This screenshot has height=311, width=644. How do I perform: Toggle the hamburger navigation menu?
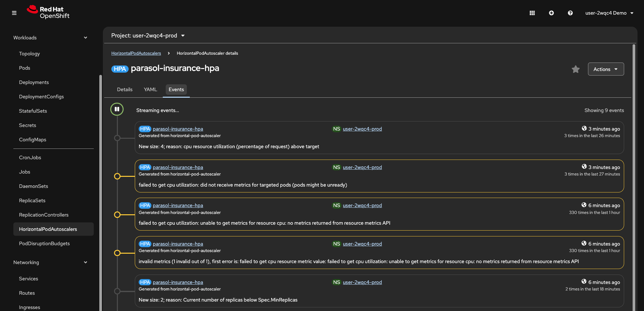click(x=14, y=13)
